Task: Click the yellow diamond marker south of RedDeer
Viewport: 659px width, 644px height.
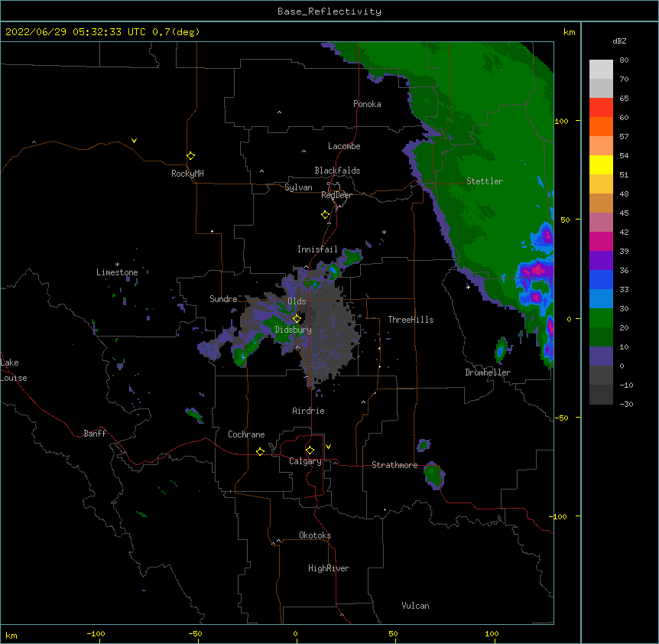Action: pyautogui.click(x=326, y=214)
